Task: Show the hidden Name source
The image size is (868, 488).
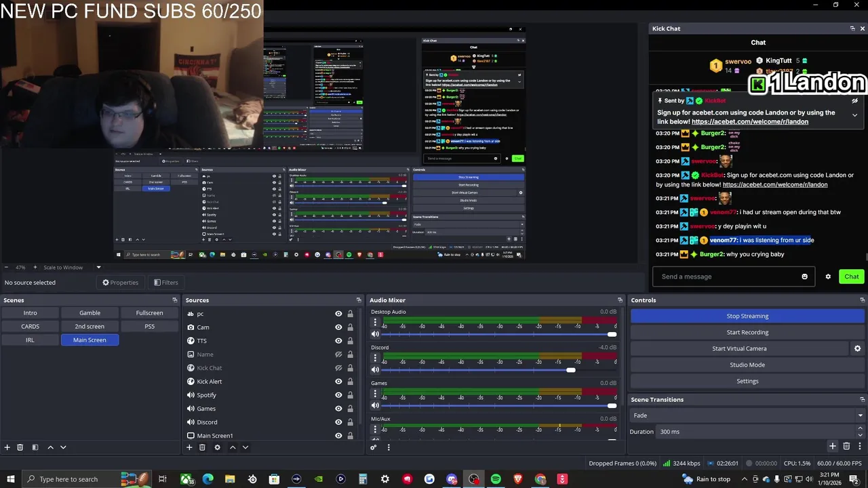Action: [338, 354]
